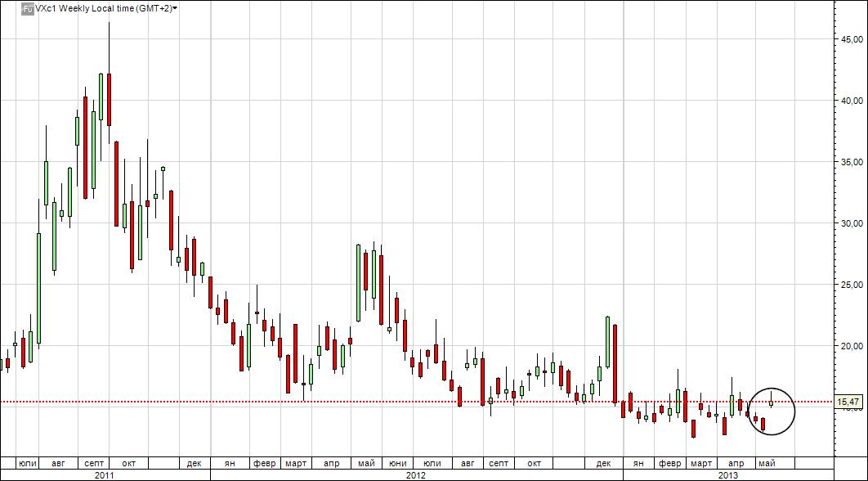Click the май month label in 2012

pos(366,463)
